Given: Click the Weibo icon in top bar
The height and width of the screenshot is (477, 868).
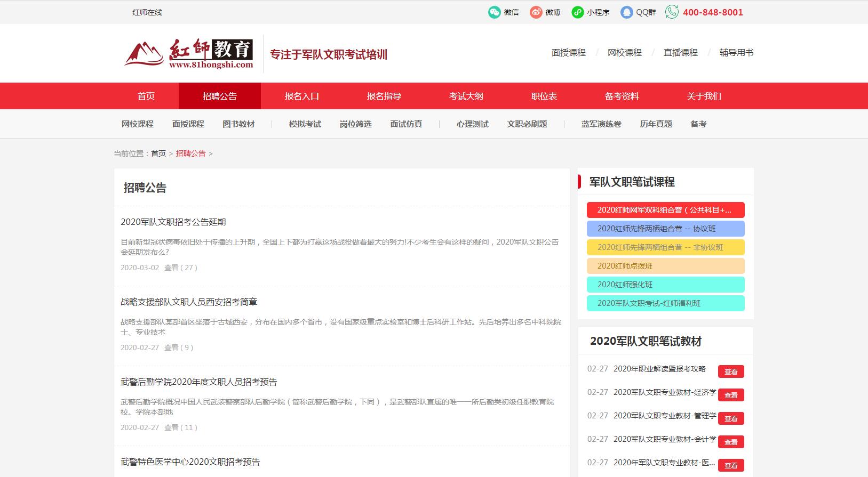Looking at the screenshot, I should pyautogui.click(x=536, y=12).
